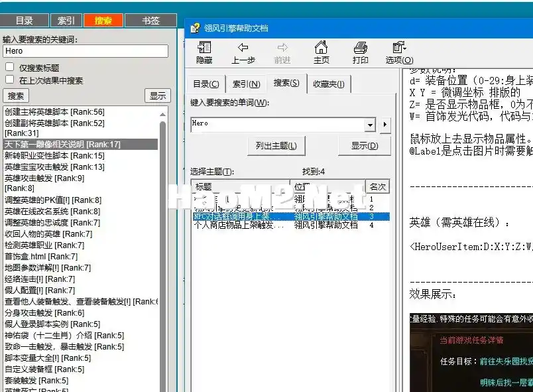This screenshot has height=392, width=533.
Task: Switch to 书签 tab
Action: (150, 21)
